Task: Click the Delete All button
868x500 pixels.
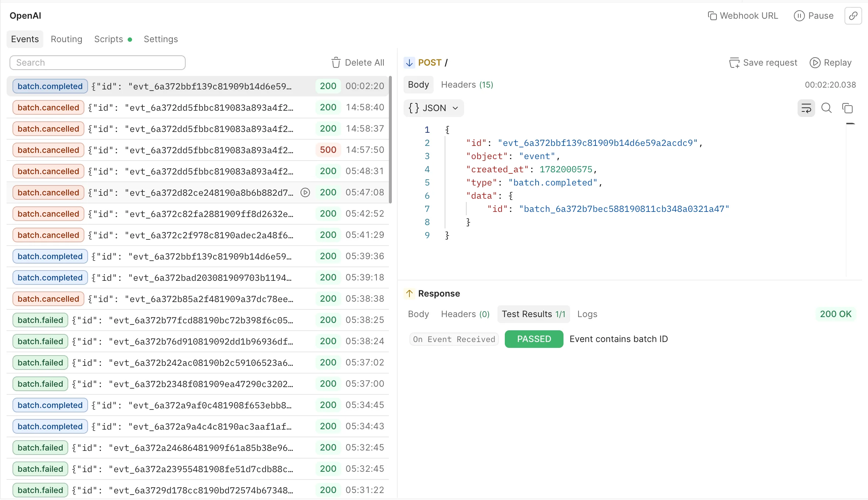Action: click(x=358, y=63)
